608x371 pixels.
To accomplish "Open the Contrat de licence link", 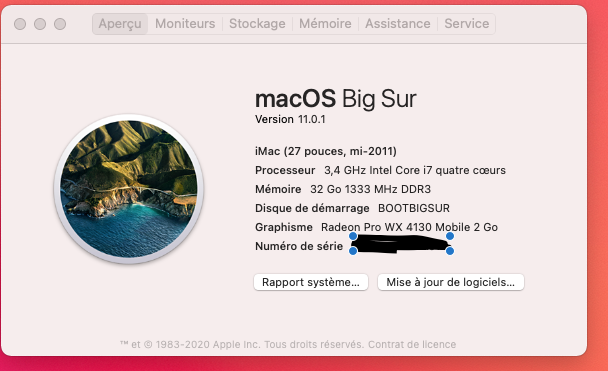I will (412, 344).
